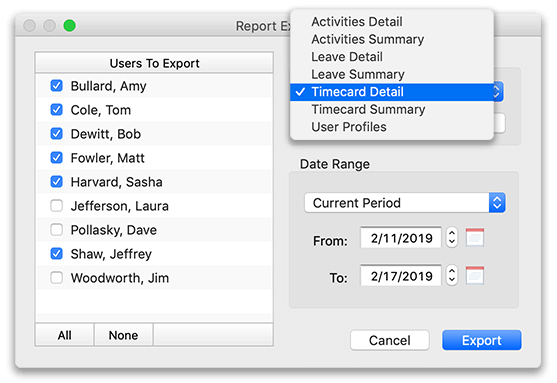The width and height of the screenshot is (557, 383).
Task: Click the To date stepper arrows
Action: click(452, 275)
